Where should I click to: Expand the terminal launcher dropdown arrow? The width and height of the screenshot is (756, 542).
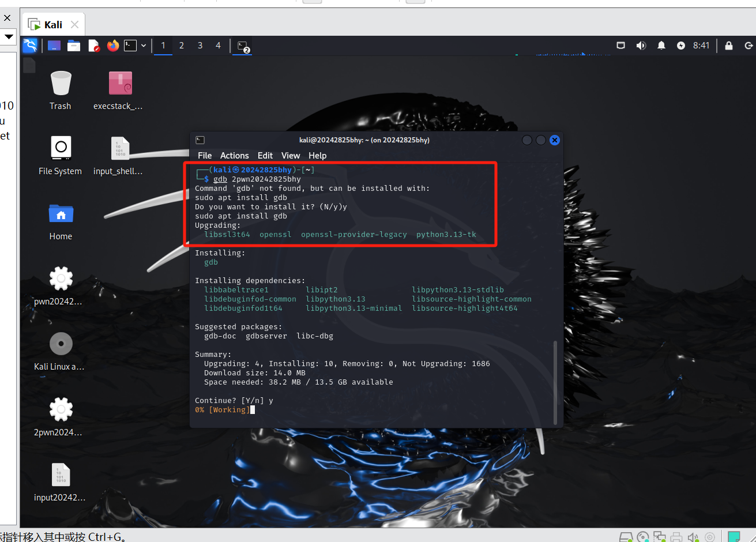pos(144,46)
